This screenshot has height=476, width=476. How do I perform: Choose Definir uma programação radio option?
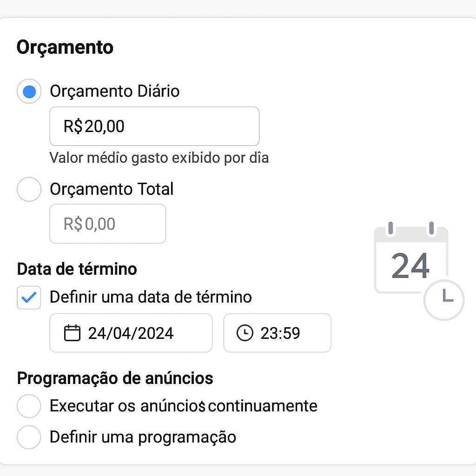(29, 437)
